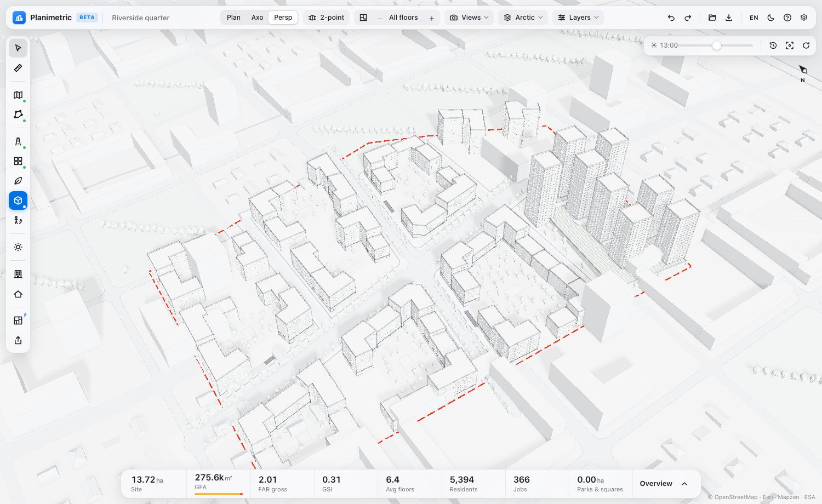Screen dimensions: 822x504
Task: Click the Riverside quarter project name
Action: pos(141,18)
